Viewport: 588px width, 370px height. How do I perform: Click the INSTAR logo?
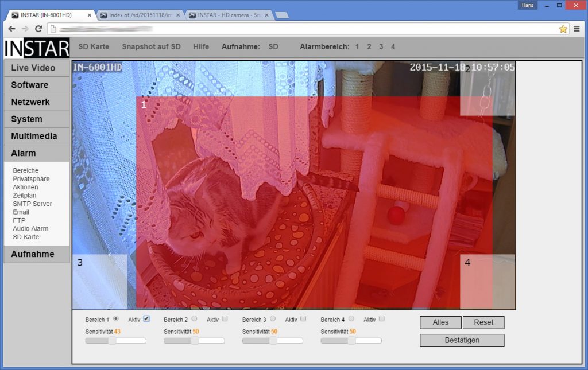(36, 48)
